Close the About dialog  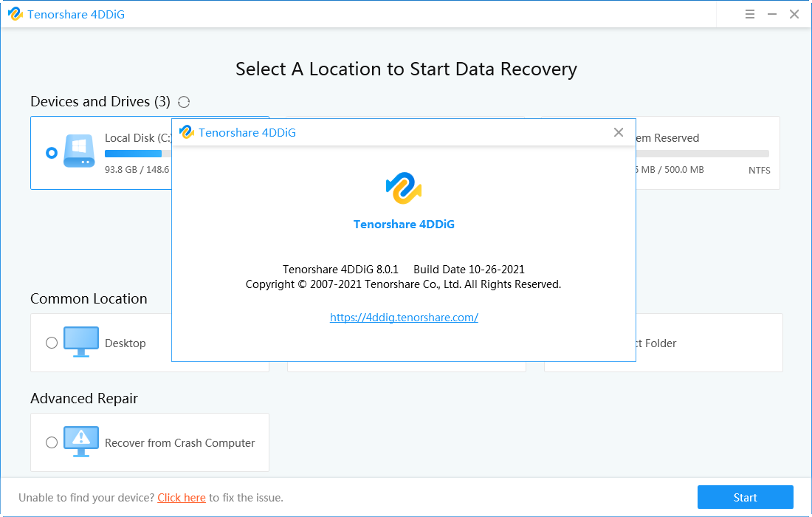[x=619, y=132]
